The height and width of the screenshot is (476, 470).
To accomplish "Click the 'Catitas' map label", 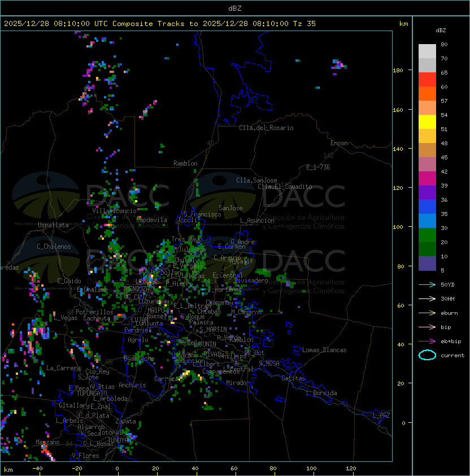I will pos(293,378).
